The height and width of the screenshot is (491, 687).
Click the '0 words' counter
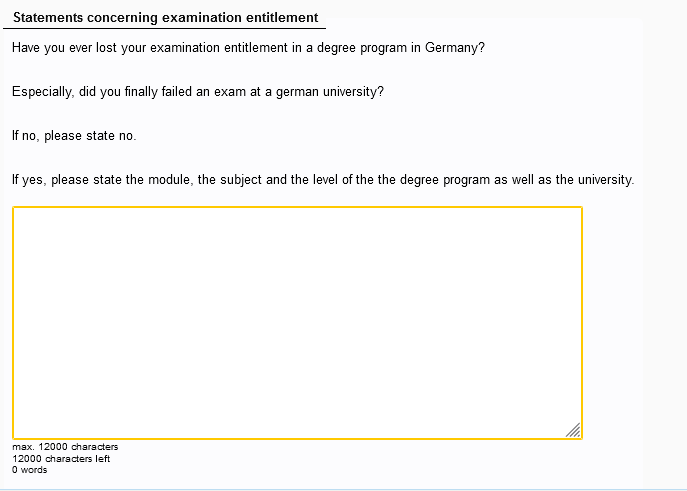click(29, 470)
